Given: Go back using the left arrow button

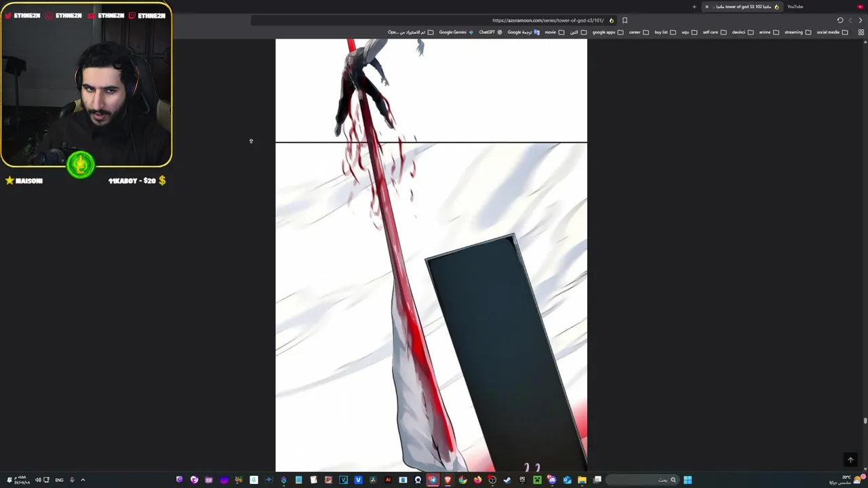Looking at the screenshot, I should coord(850,20).
